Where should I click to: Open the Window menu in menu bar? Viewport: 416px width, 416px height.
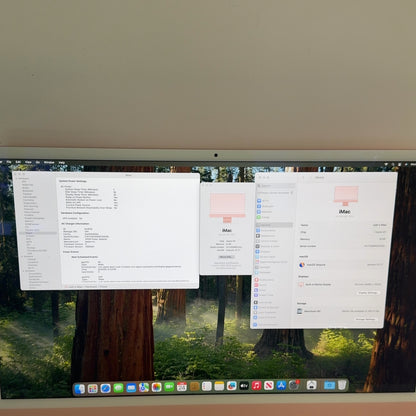(x=49, y=162)
